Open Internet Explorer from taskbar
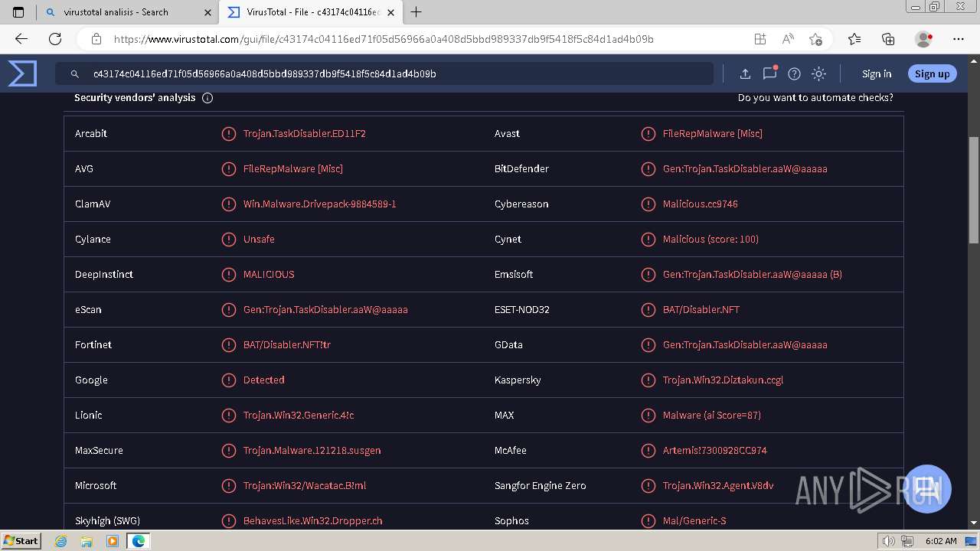The height and width of the screenshot is (551, 980). [x=61, y=541]
